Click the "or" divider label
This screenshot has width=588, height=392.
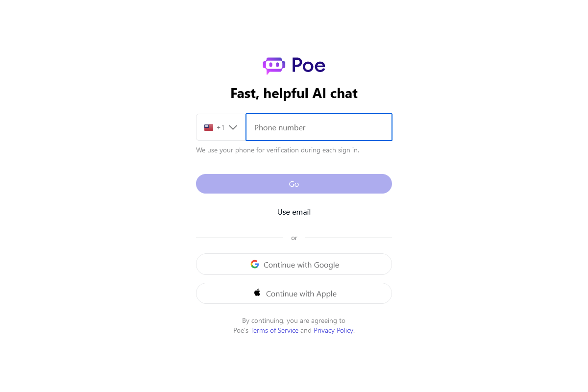pyautogui.click(x=294, y=238)
